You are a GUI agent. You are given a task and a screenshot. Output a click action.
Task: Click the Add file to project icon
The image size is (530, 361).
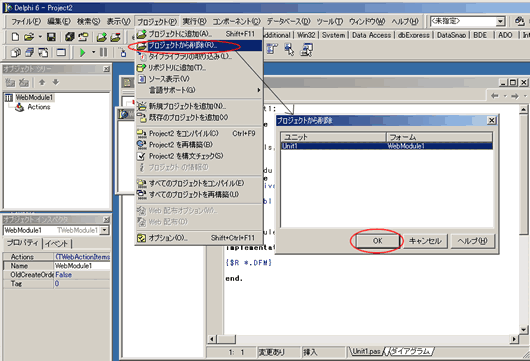point(101,37)
